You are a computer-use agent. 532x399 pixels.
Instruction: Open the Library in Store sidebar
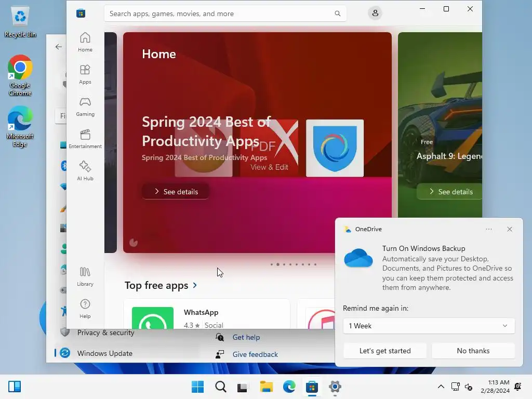(x=85, y=276)
